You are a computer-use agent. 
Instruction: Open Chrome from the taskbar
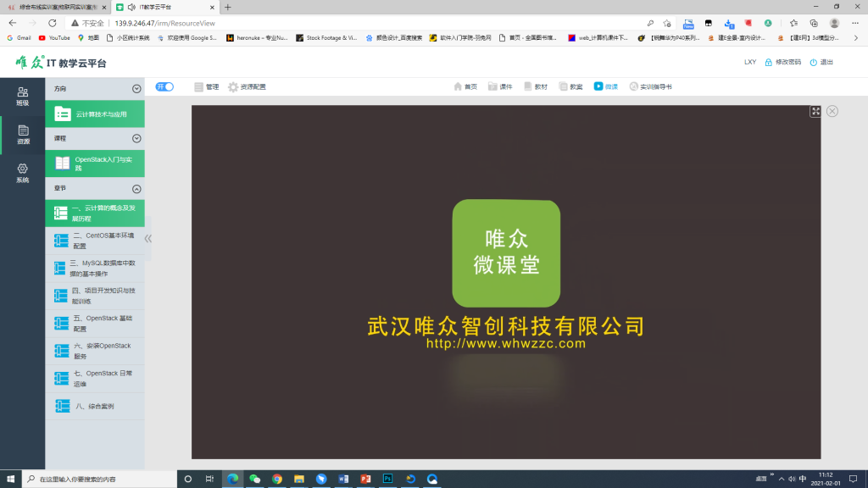point(277,480)
